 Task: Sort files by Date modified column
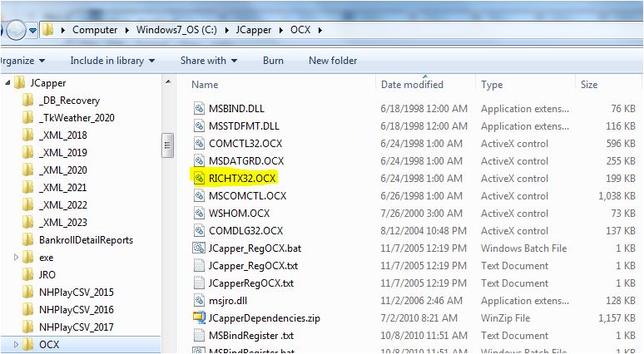(x=412, y=85)
